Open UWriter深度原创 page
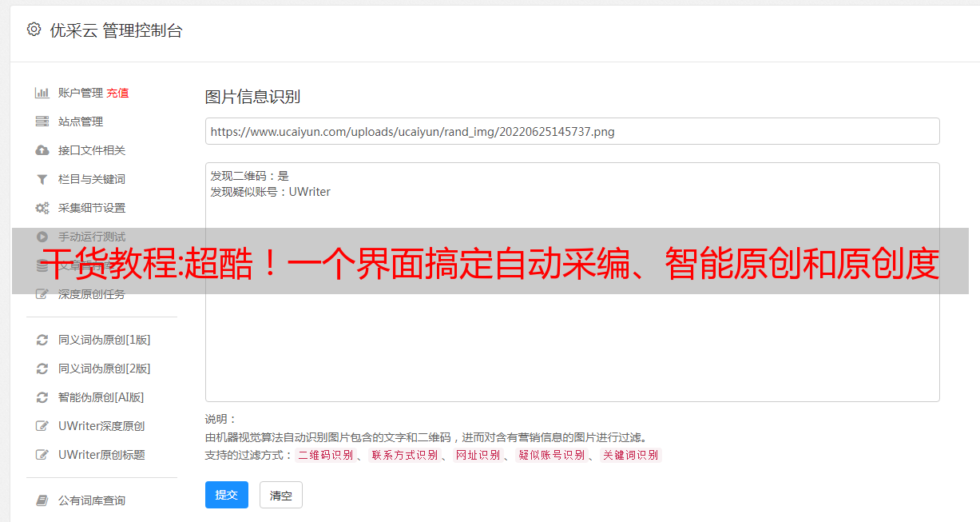980x522 pixels. coord(101,426)
